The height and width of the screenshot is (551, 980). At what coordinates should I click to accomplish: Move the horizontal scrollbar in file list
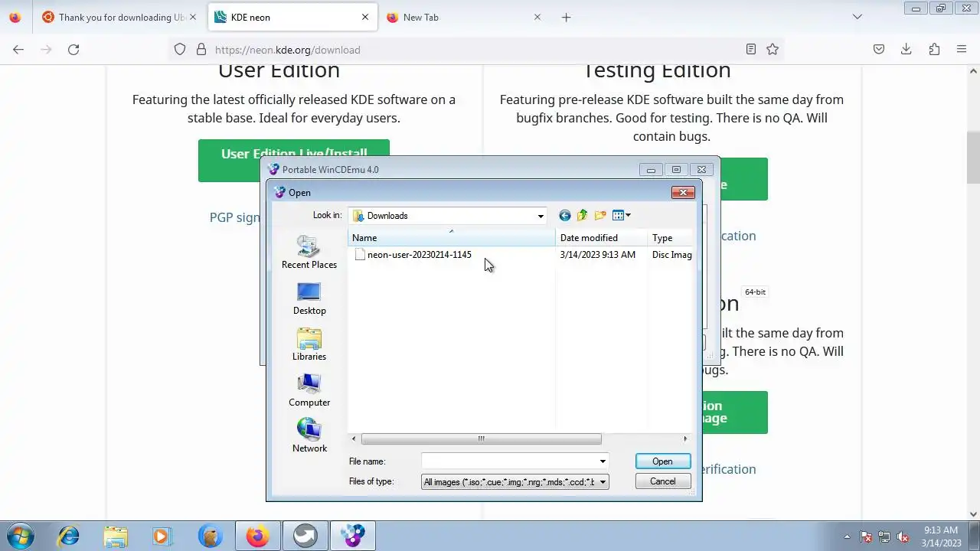481,439
